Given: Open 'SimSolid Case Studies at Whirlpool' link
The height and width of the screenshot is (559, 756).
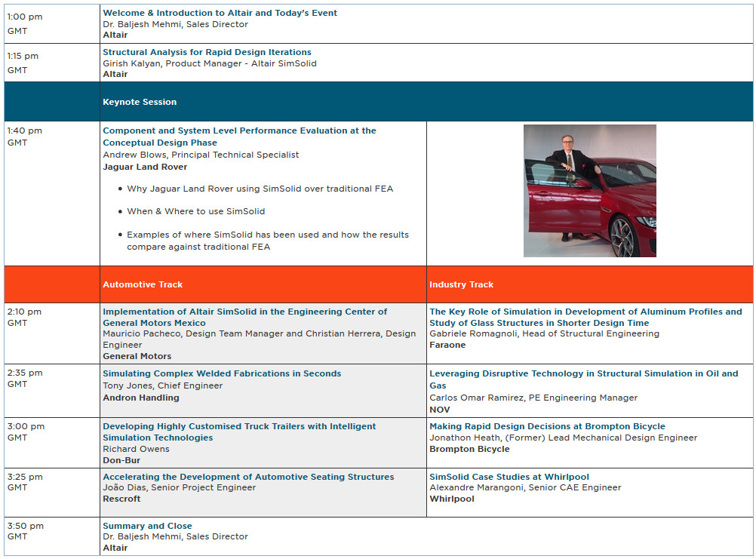Looking at the screenshot, I should click(509, 477).
